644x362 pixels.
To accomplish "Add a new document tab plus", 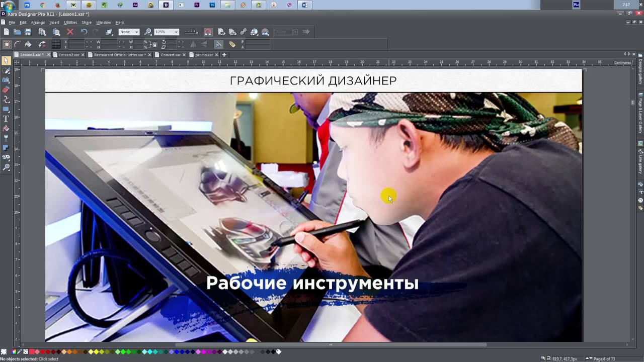I will [224, 55].
